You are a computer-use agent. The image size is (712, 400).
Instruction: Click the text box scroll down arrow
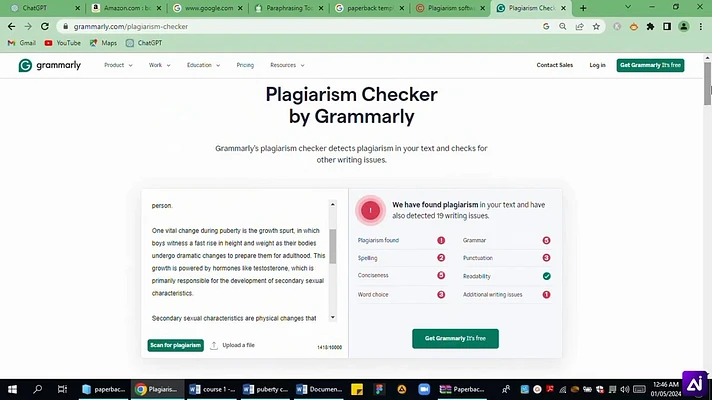pyautogui.click(x=333, y=317)
